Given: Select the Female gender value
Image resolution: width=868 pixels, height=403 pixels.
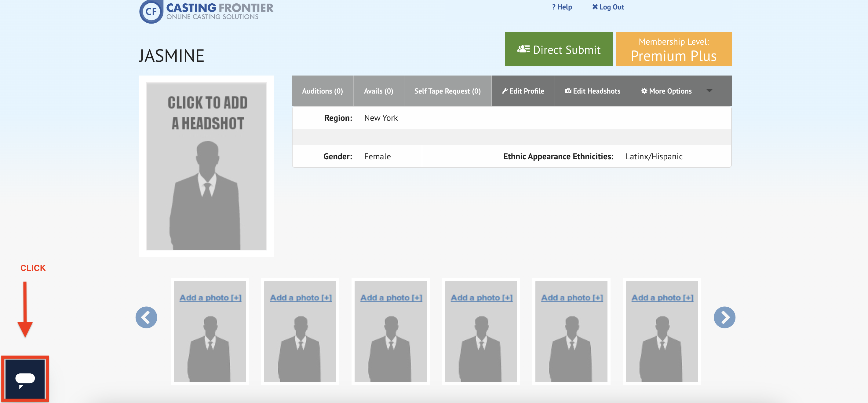Looking at the screenshot, I should (x=377, y=157).
